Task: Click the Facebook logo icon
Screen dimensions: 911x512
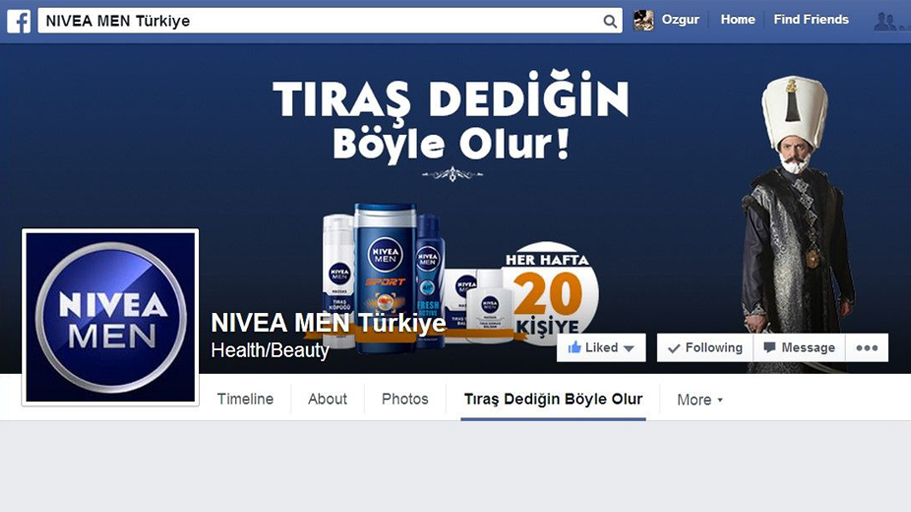Action: point(19,22)
